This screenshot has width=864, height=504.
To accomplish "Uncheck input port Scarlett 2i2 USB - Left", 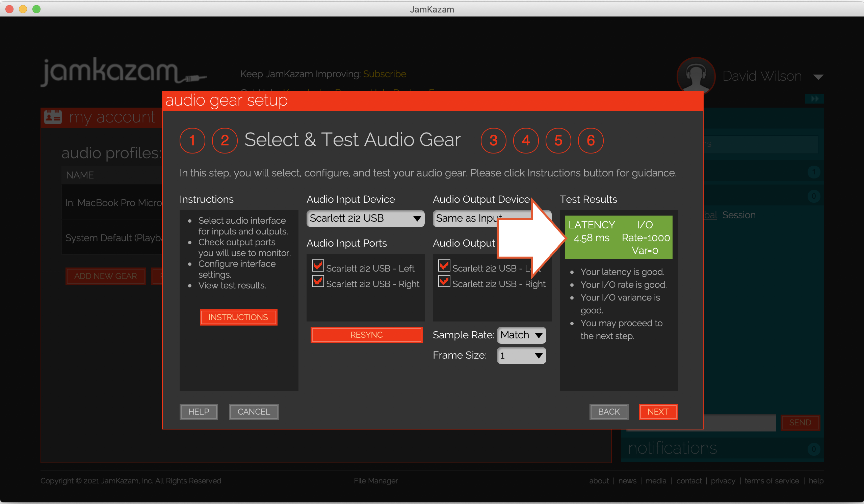I will [318, 265].
